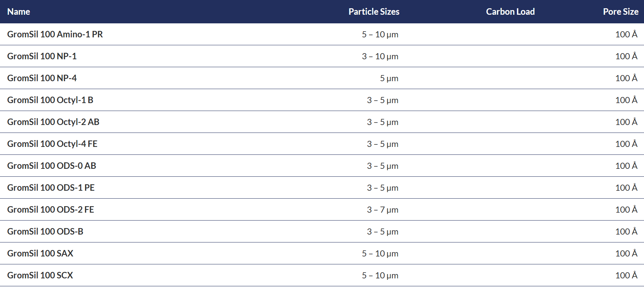Screen dimensions: 644x287
Task: Click the Carbon Load column header
Action: 510,11
